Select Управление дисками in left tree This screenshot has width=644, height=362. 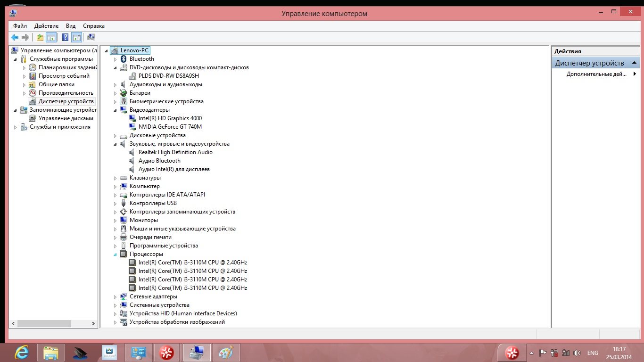[x=66, y=118]
